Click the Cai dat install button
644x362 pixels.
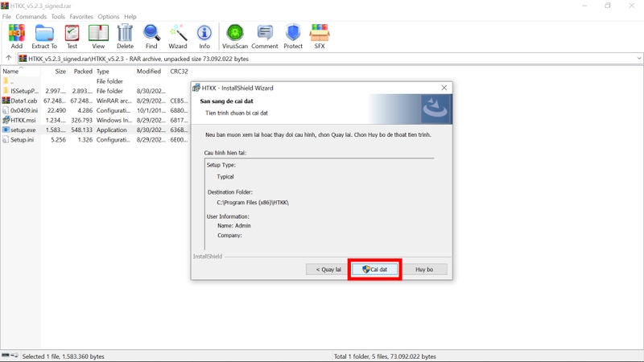pyautogui.click(x=374, y=269)
